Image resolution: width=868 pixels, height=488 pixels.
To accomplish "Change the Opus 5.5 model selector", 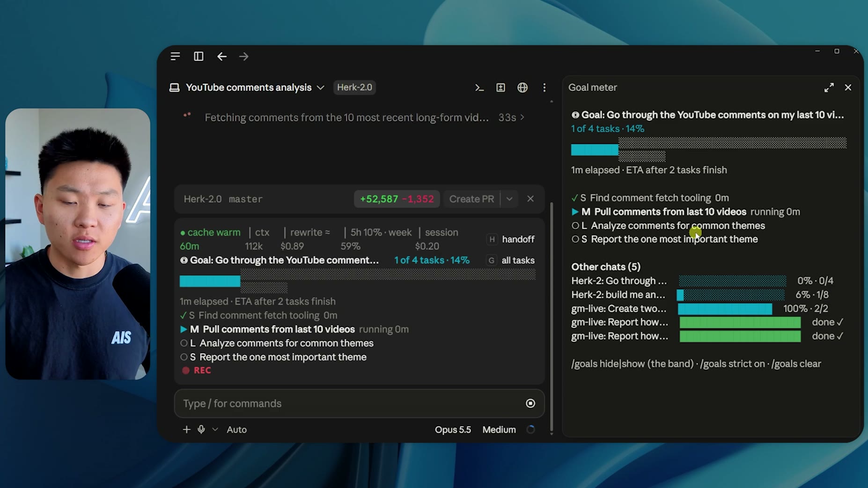I will 453,429.
